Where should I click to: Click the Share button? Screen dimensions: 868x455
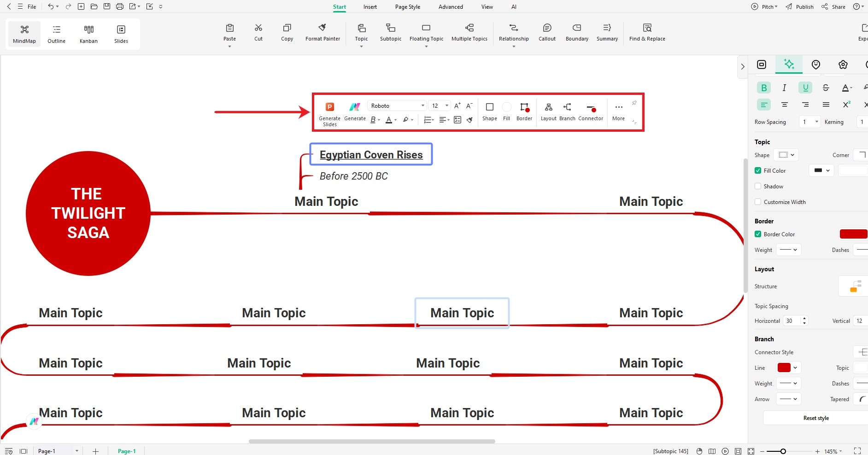point(833,6)
